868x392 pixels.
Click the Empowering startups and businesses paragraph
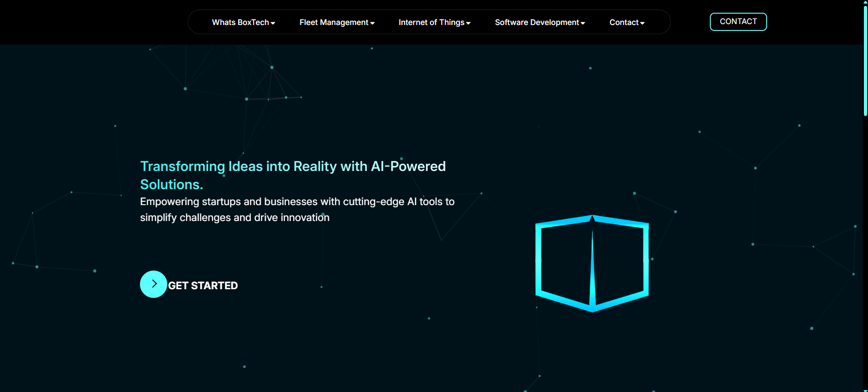point(297,209)
